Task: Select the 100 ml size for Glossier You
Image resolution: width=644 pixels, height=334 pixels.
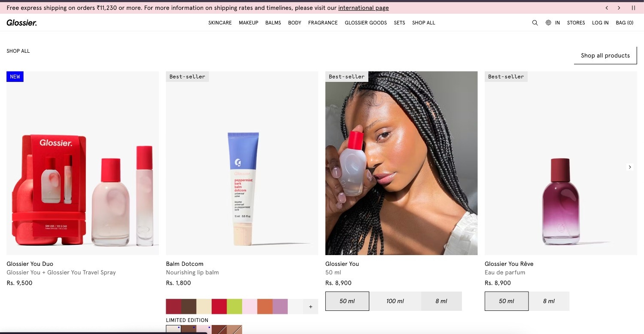Action: click(395, 301)
